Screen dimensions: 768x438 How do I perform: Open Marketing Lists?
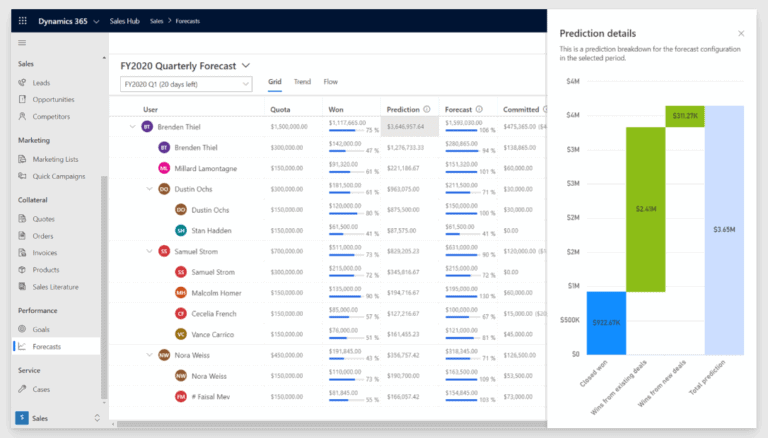(55, 159)
